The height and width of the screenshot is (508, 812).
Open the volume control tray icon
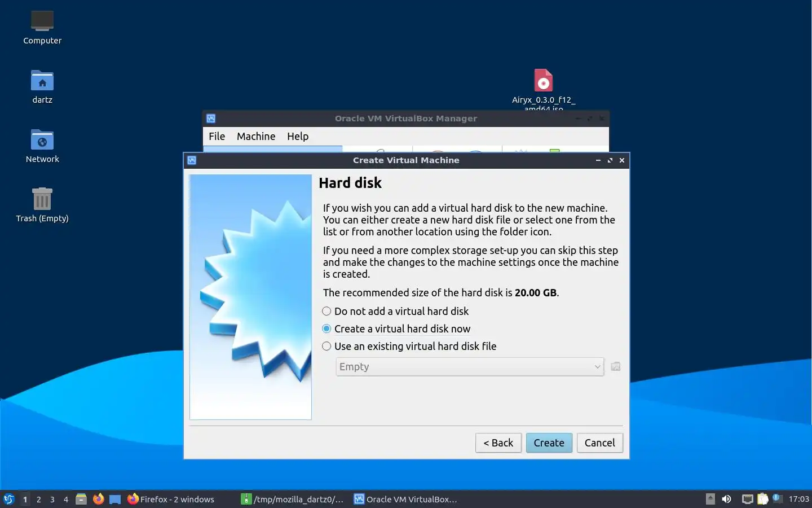(727, 499)
